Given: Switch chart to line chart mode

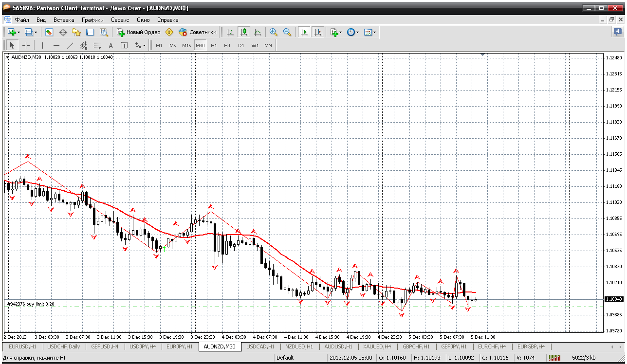Looking at the screenshot, I should 258,32.
